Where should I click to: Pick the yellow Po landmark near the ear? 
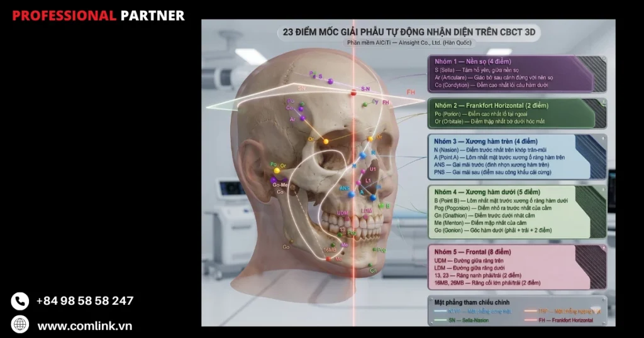[x=276, y=170]
